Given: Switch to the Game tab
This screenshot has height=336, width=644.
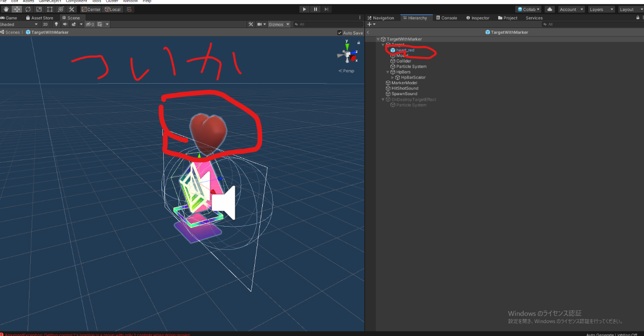Looking at the screenshot, I should click(9, 18).
